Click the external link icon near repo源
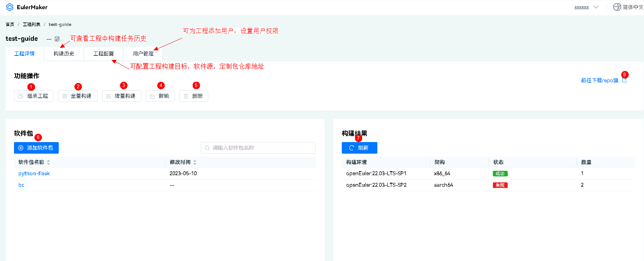This screenshot has height=261, width=644. pyautogui.click(x=624, y=81)
